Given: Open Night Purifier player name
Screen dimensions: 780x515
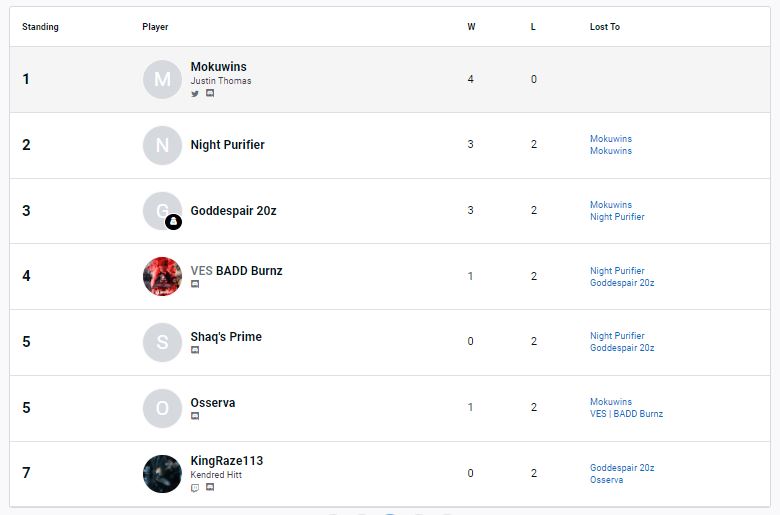Looking at the screenshot, I should point(227,145).
